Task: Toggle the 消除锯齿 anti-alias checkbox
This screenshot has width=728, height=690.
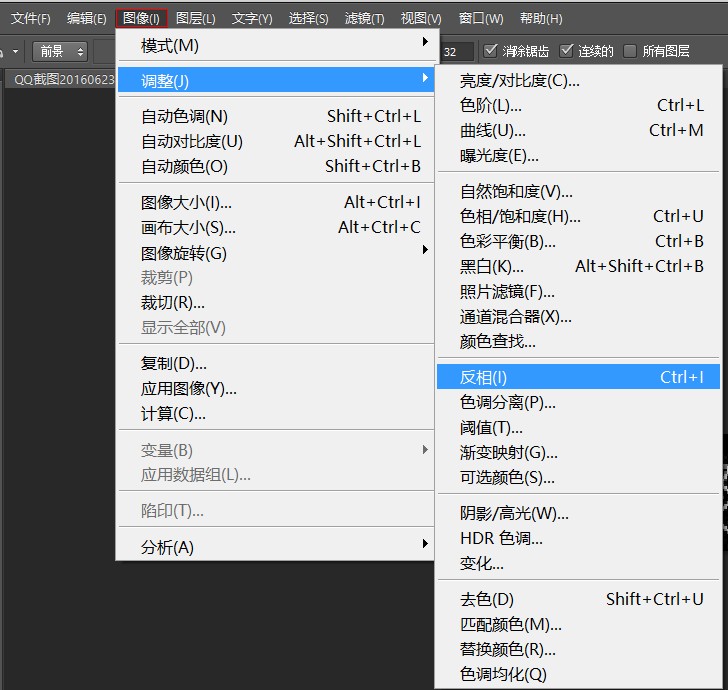Action: tap(491, 51)
